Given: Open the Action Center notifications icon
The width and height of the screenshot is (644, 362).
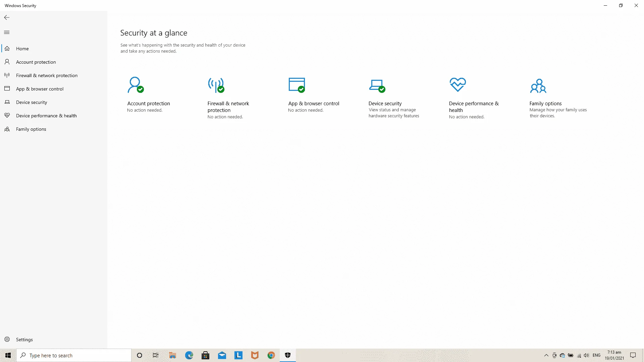Looking at the screenshot, I should pyautogui.click(x=633, y=355).
